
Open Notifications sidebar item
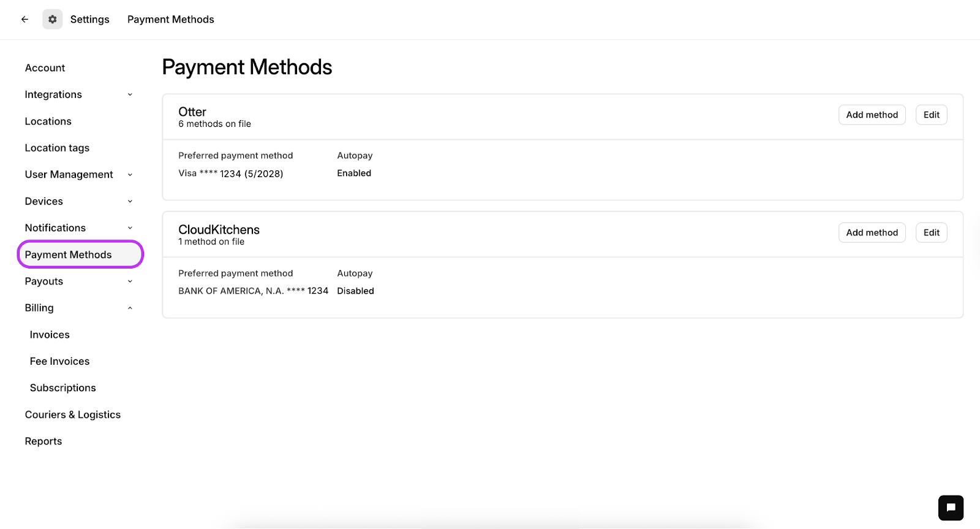click(55, 228)
